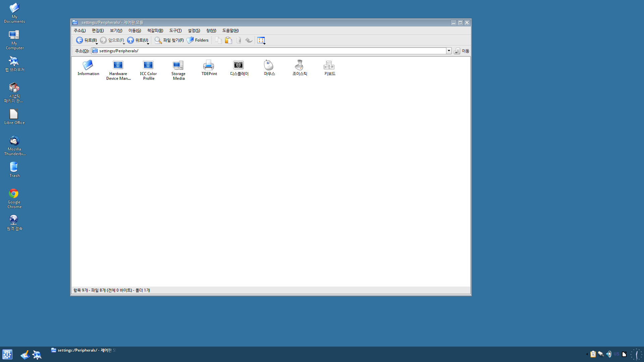
Task: Click the icon view mode toolbar button
Action: pyautogui.click(x=261, y=40)
